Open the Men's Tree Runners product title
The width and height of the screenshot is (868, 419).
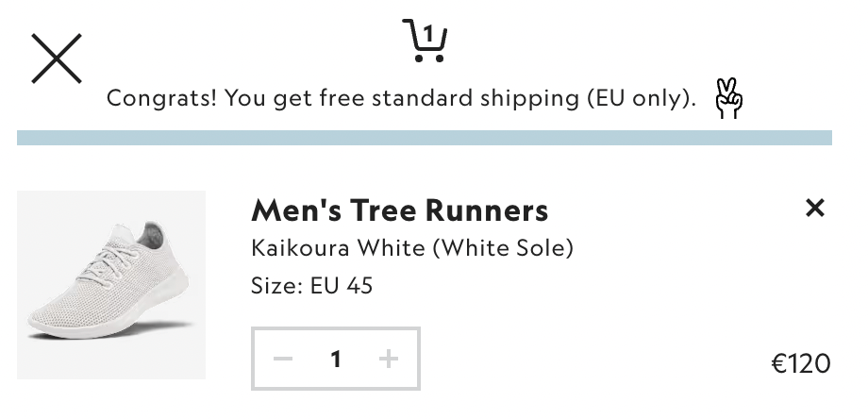(x=399, y=209)
